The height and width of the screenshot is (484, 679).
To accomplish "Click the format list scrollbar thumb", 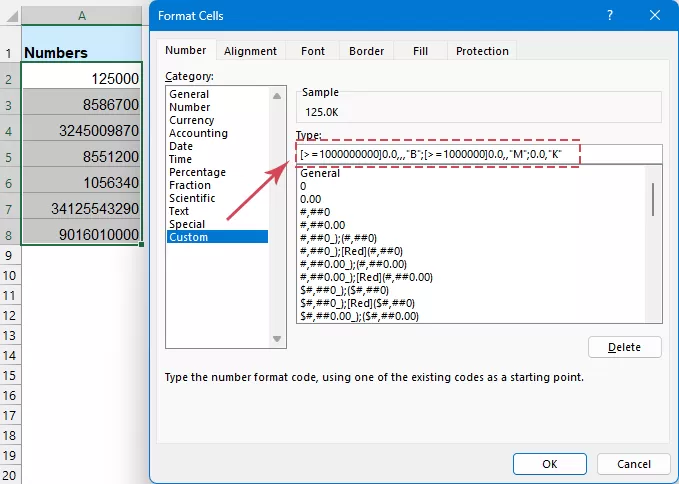I will [653, 200].
